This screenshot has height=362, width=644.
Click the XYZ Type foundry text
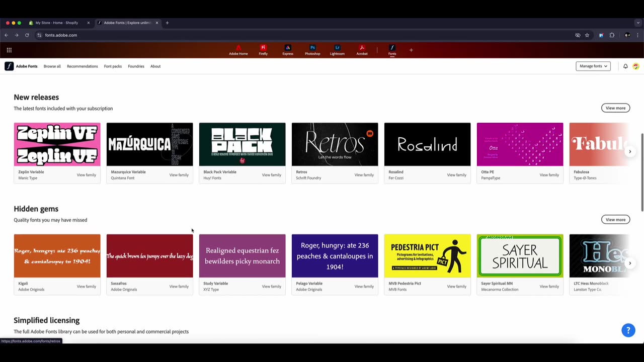pyautogui.click(x=211, y=290)
